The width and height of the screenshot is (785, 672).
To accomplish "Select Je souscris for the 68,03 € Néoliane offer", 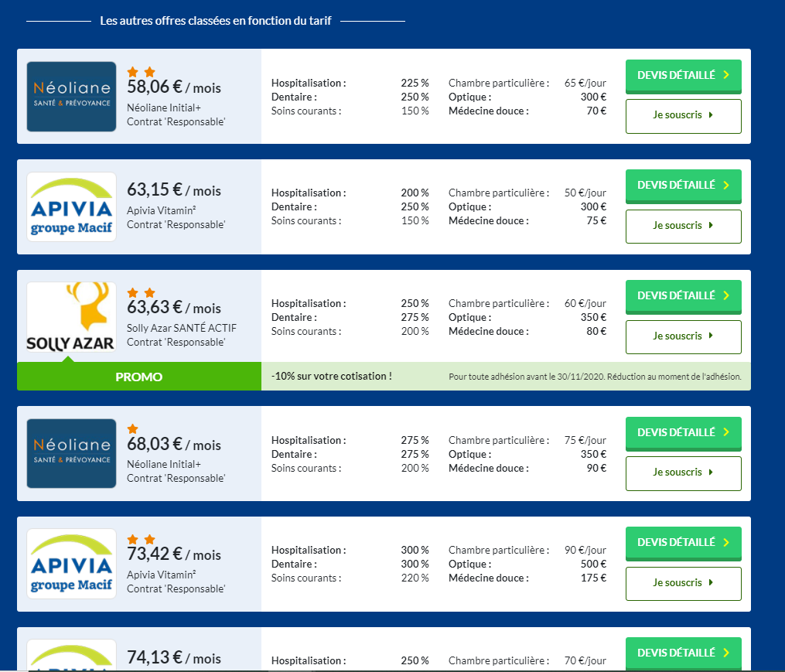I will pyautogui.click(x=683, y=472).
